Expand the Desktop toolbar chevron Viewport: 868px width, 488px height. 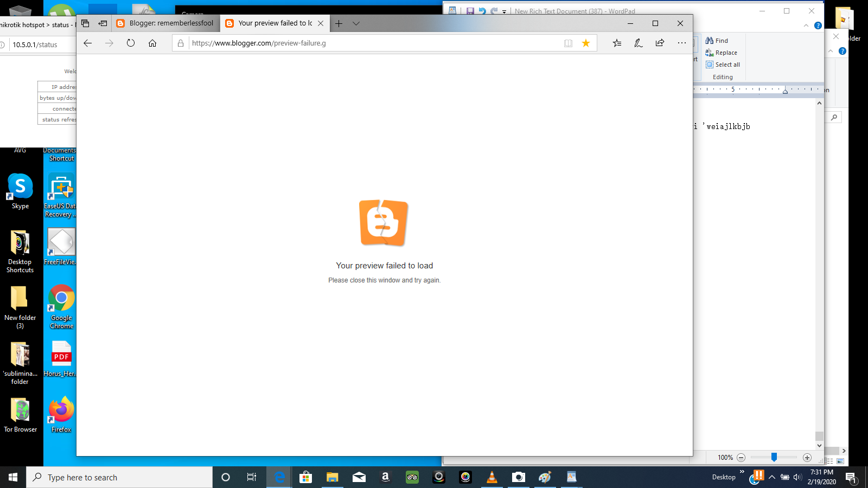(x=742, y=472)
